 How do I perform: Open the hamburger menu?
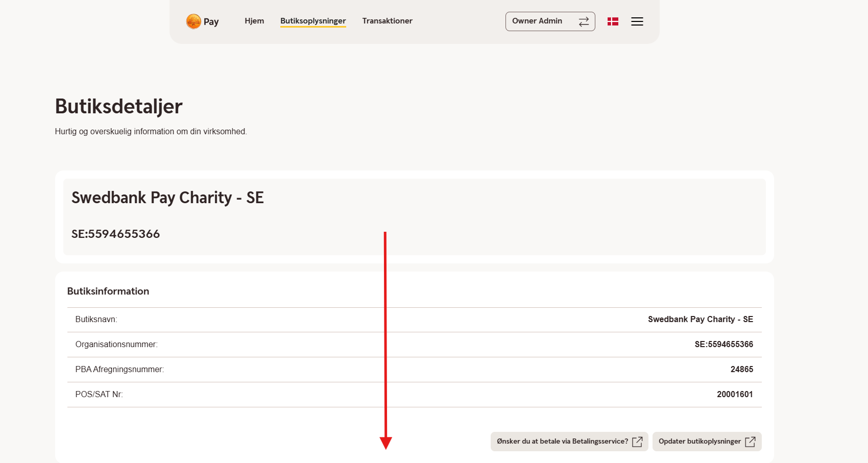point(637,21)
